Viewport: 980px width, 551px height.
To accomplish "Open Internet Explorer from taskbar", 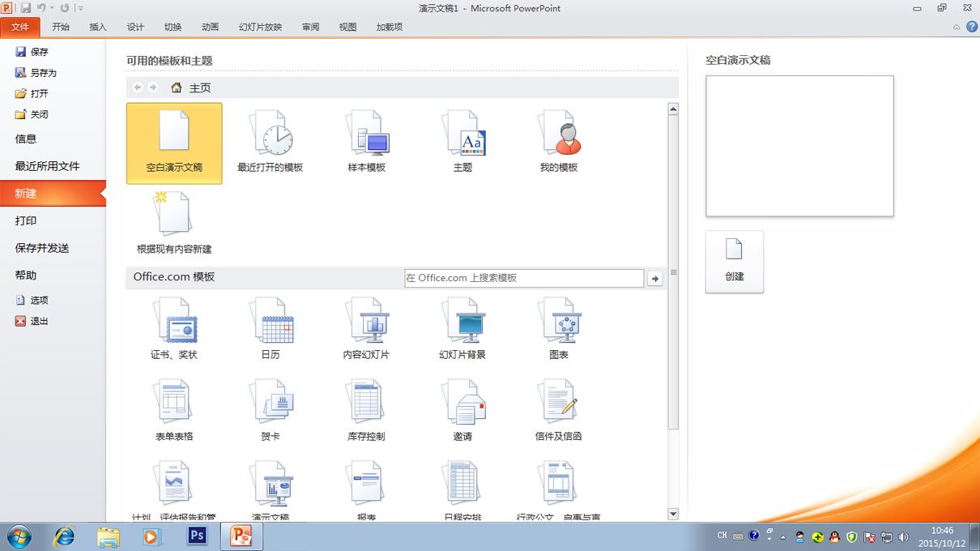I will tap(63, 536).
